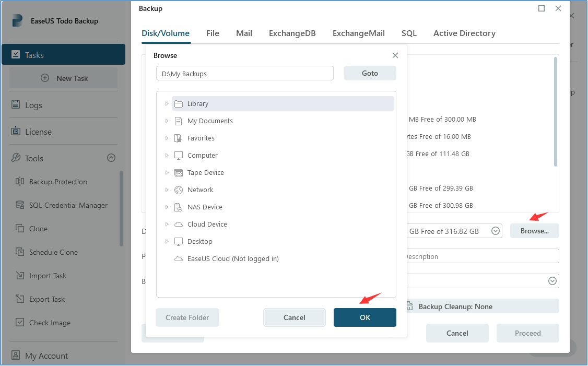Click the License icon in sidebar

tap(16, 131)
